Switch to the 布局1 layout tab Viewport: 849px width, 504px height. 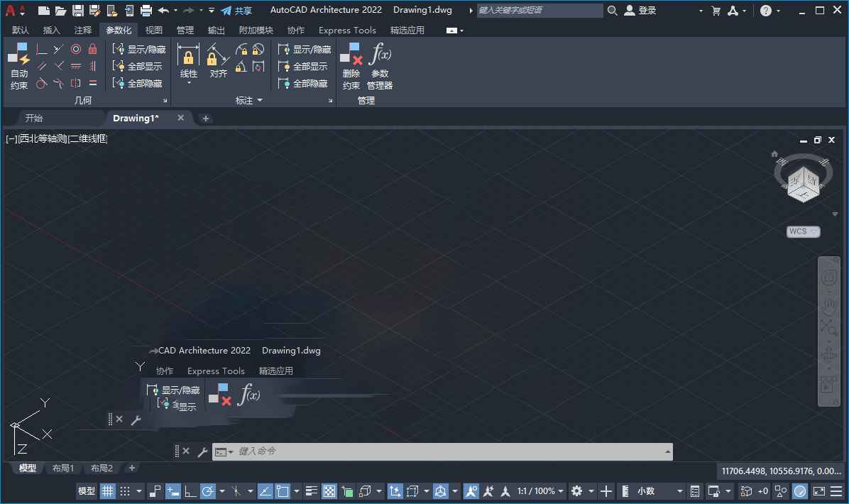pos(62,469)
